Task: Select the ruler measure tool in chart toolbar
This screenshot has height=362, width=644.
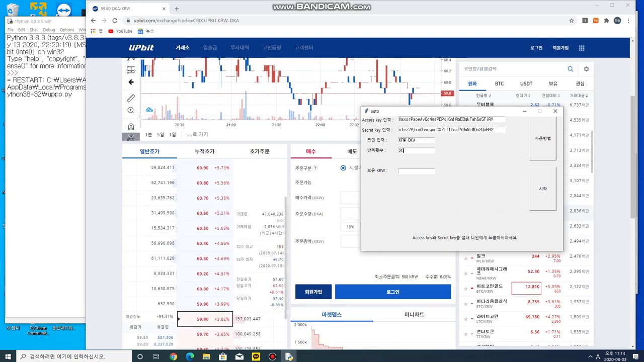Action: pos(131,98)
